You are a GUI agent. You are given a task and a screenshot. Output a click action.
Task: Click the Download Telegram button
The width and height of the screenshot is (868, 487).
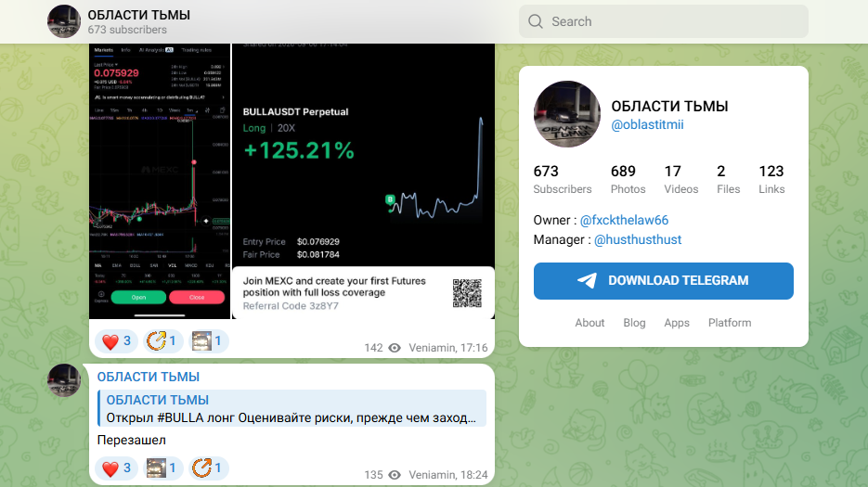(663, 281)
